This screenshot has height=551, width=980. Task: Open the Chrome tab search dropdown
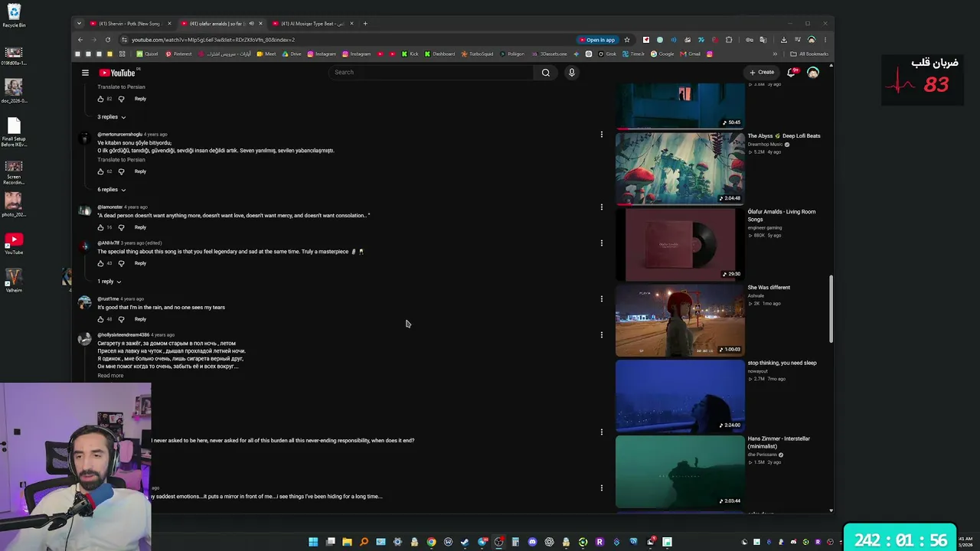[79, 24]
